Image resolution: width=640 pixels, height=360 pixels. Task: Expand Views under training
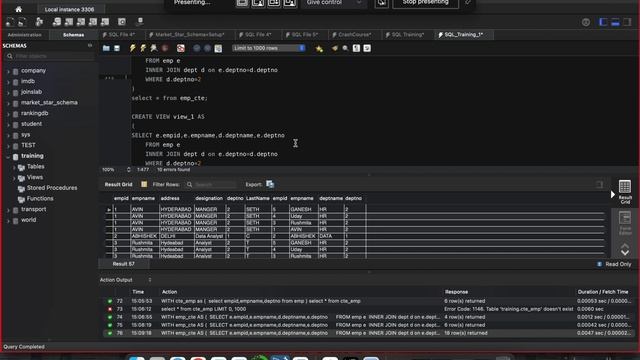(x=14, y=178)
